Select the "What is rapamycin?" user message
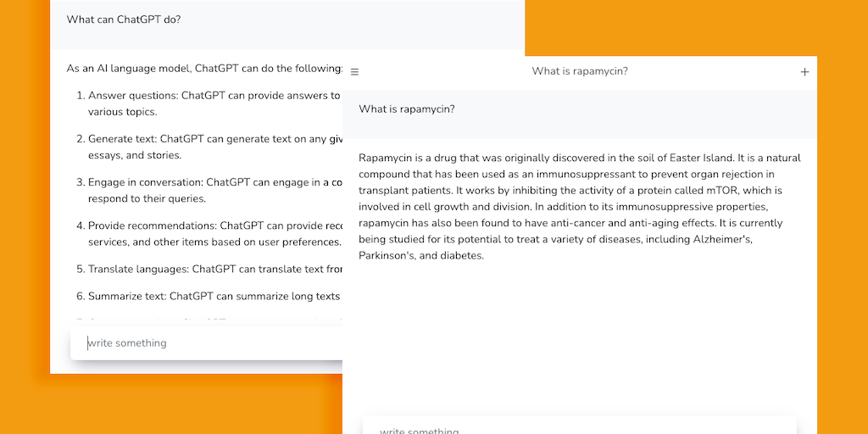The image size is (868, 434). coord(407,109)
